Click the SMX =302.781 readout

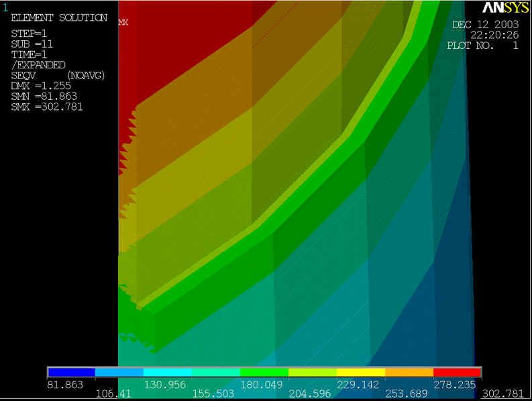(47, 107)
